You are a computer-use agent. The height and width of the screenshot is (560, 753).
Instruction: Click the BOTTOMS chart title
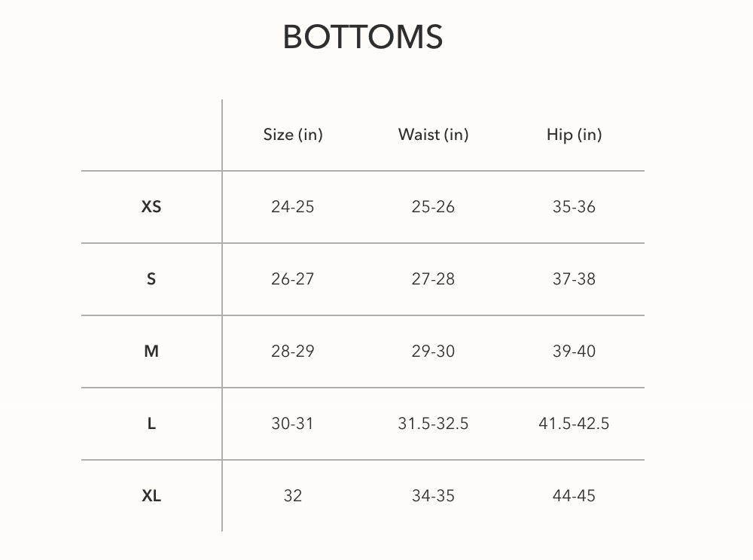(x=362, y=37)
